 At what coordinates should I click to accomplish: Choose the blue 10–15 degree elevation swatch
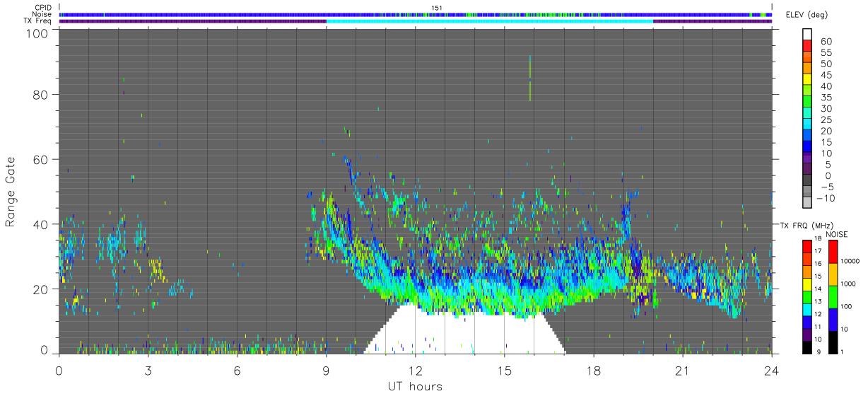coord(807,147)
